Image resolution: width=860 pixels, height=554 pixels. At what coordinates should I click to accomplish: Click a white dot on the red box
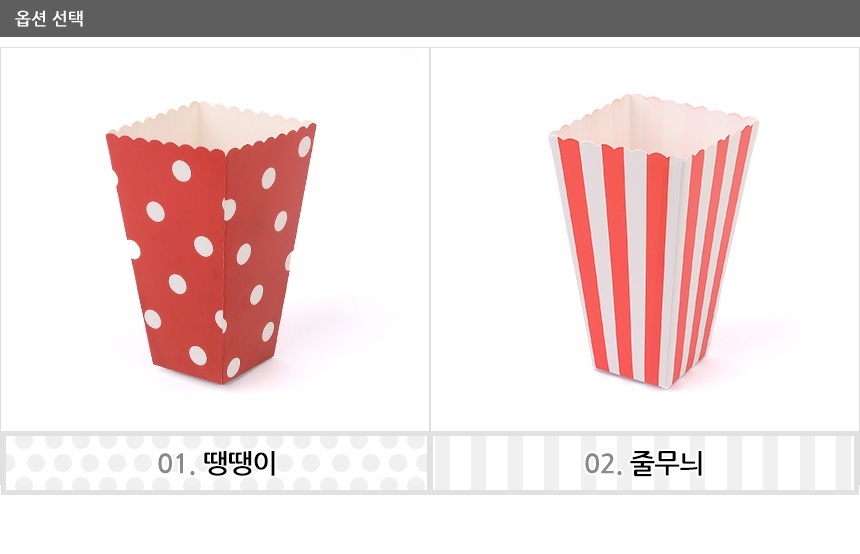tap(182, 171)
